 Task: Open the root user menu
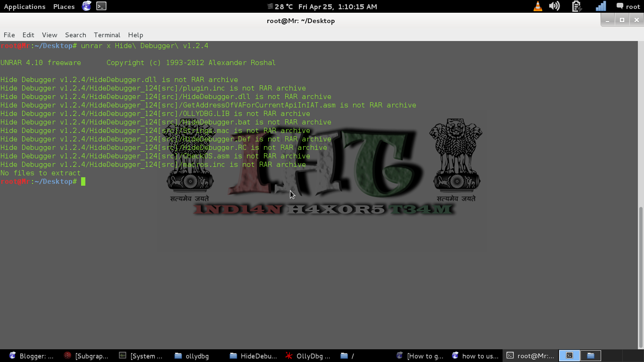633,7
